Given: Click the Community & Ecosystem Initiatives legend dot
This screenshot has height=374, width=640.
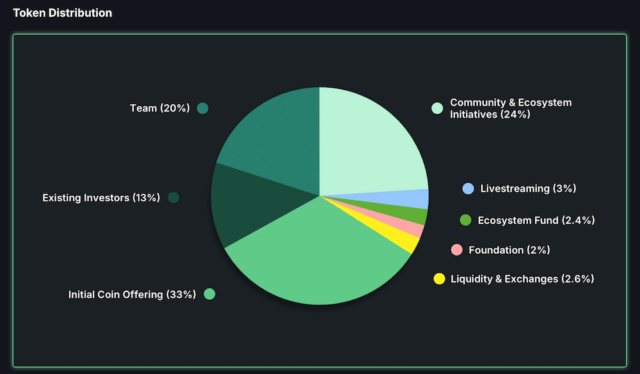Looking at the screenshot, I should (437, 108).
